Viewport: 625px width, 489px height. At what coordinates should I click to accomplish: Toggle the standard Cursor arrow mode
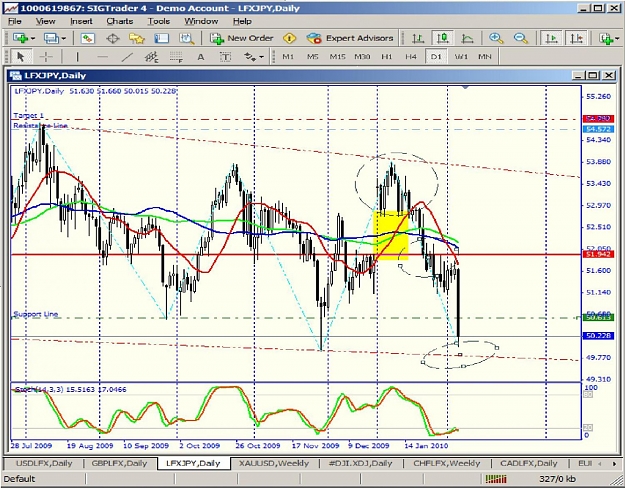tap(20, 57)
